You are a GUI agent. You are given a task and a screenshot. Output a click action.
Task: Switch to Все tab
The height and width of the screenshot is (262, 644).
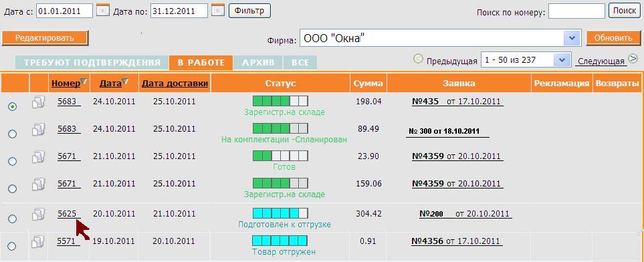pos(300,63)
